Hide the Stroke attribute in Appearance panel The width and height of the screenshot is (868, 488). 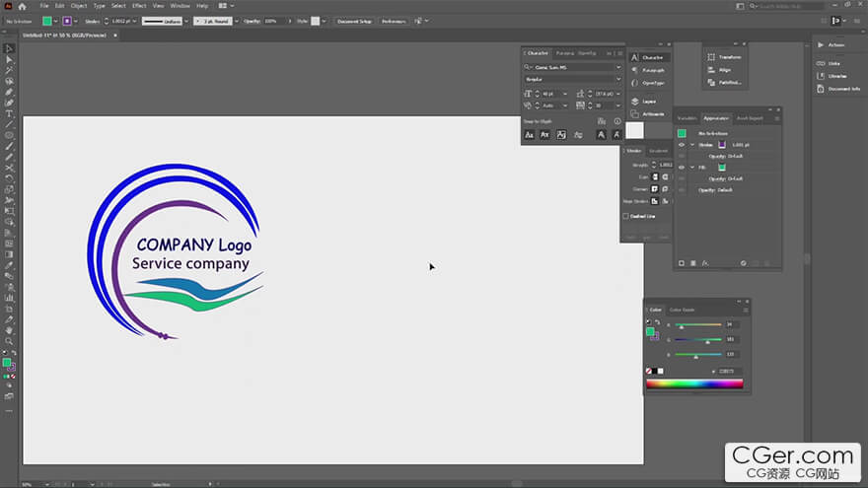tap(681, 145)
